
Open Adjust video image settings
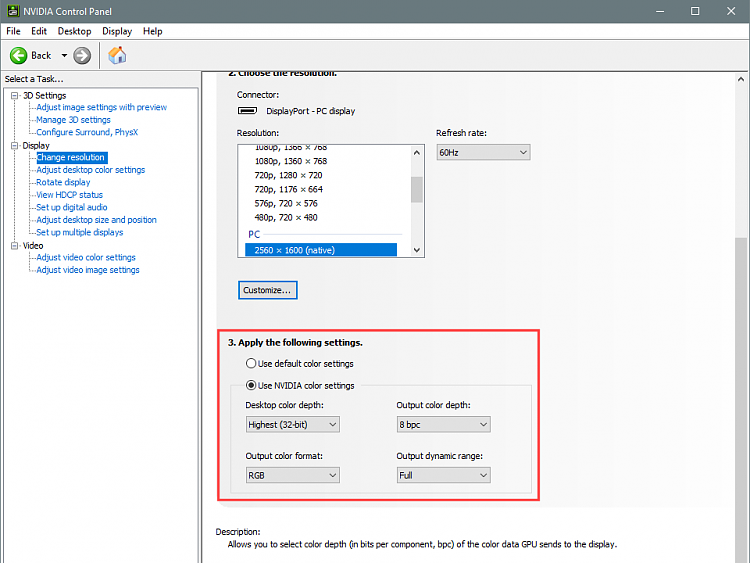pos(88,270)
